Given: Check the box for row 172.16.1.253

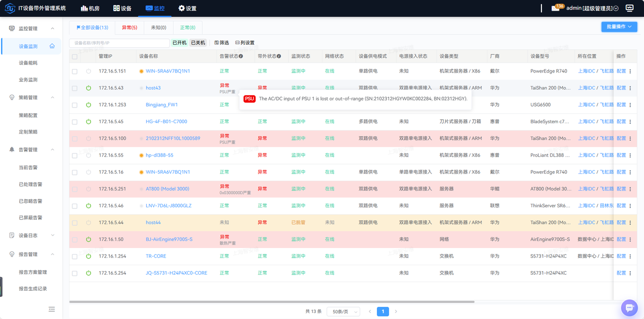Looking at the screenshot, I should tap(74, 105).
